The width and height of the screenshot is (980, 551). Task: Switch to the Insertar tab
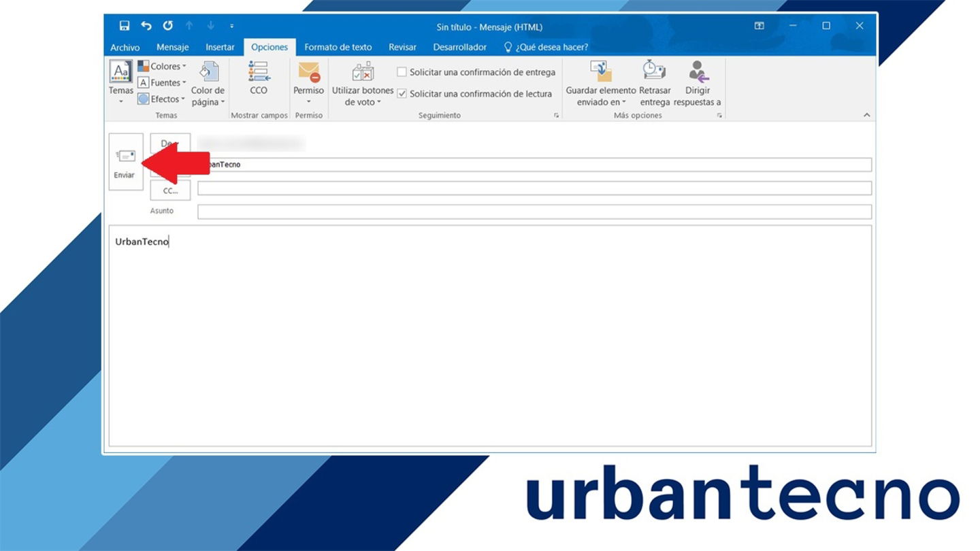(x=220, y=47)
